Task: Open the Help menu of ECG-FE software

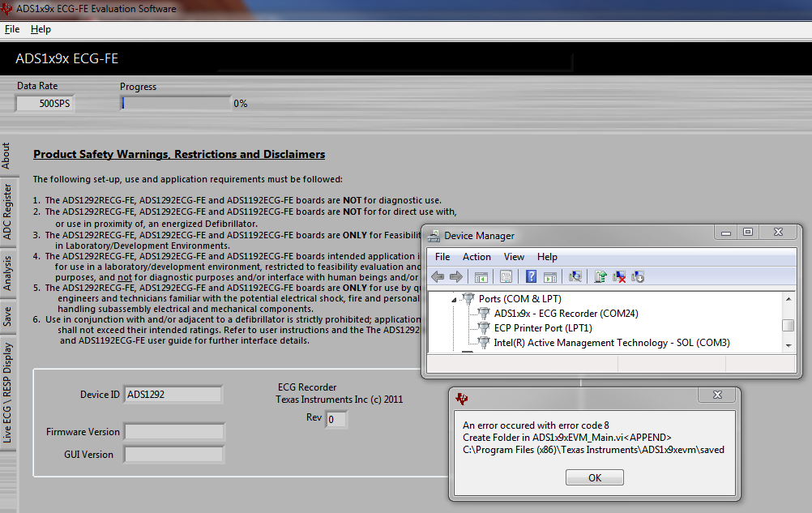Action: pos(41,29)
